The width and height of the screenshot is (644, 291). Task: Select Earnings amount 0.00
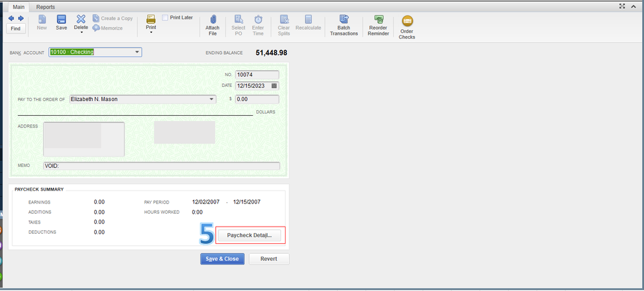pyautogui.click(x=99, y=202)
